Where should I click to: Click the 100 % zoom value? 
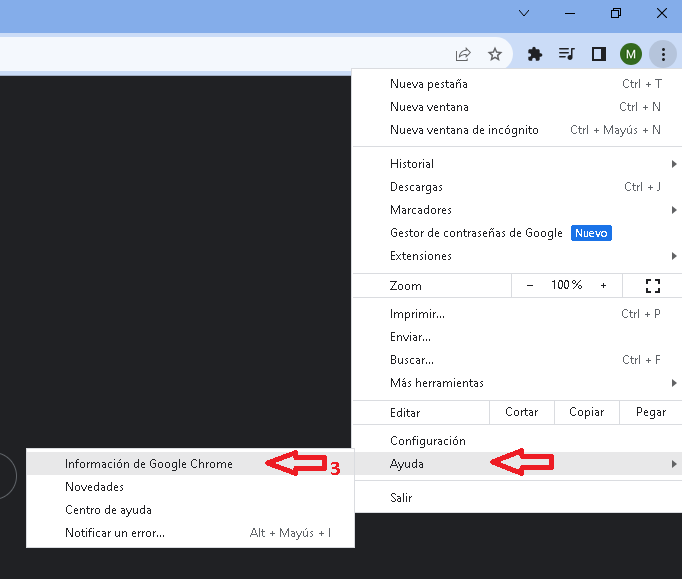click(x=566, y=285)
